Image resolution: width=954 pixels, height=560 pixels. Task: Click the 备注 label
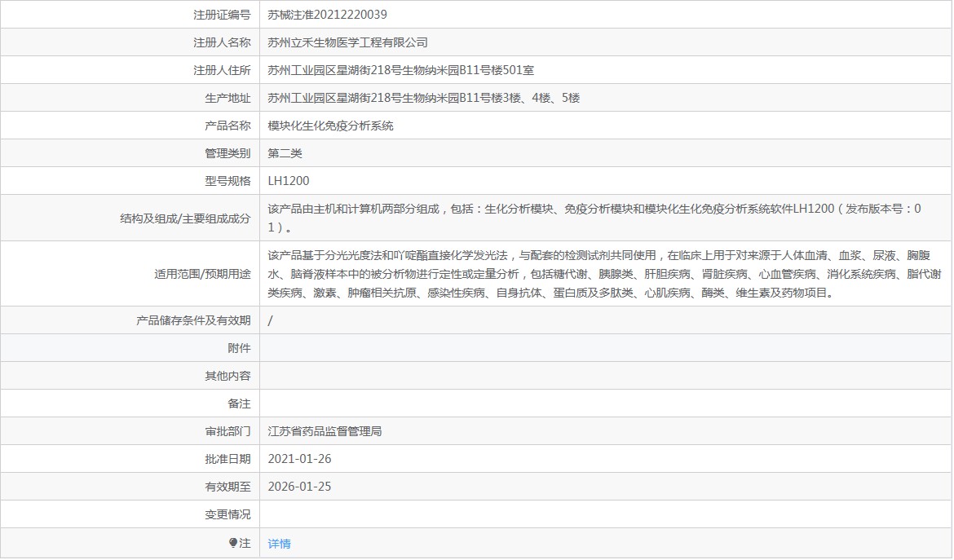point(239,403)
